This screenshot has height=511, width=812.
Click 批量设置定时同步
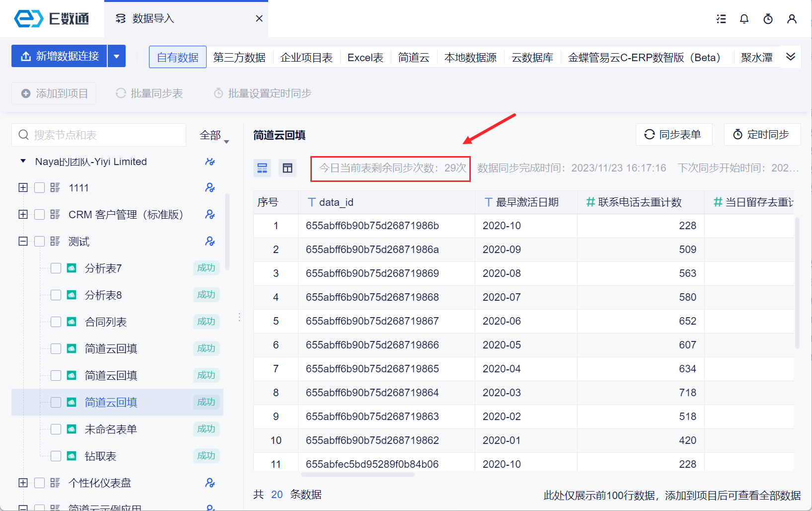(x=263, y=93)
